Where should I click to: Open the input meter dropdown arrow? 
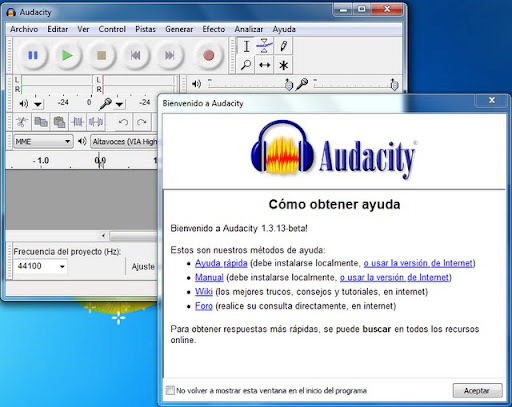[x=119, y=104]
